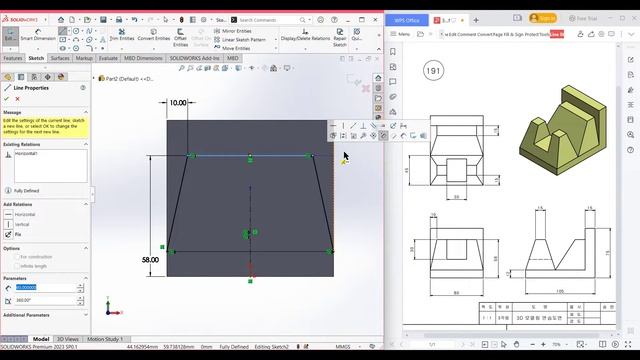The image size is (640, 360).
Task: Open the Comment panel in WPS sidebar
Action: click(x=393, y=82)
